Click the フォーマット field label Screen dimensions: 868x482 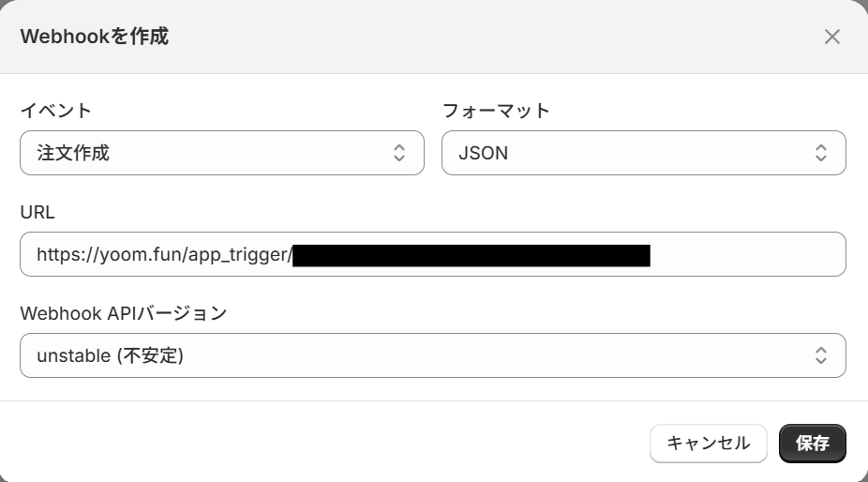[496, 111]
